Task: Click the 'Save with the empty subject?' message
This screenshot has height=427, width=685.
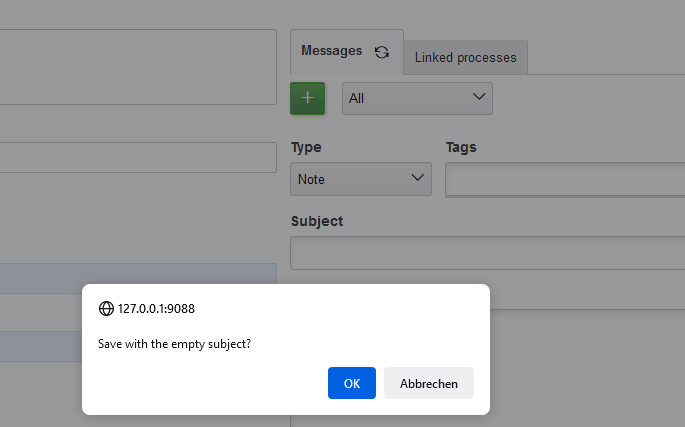Action: pos(174,344)
